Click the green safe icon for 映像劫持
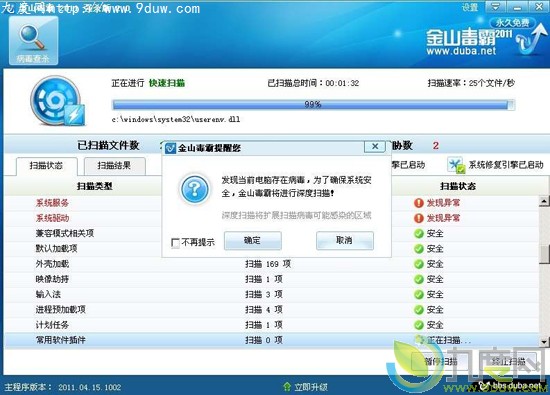 pos(418,279)
